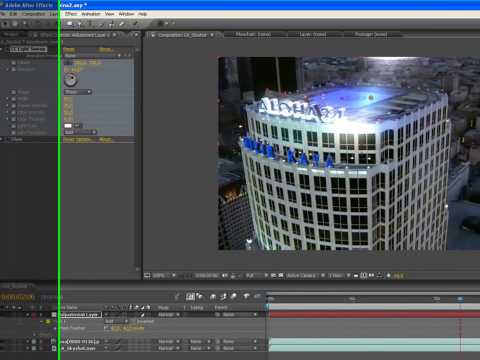Select the Zoom magnifier tool

click(x=24, y=24)
